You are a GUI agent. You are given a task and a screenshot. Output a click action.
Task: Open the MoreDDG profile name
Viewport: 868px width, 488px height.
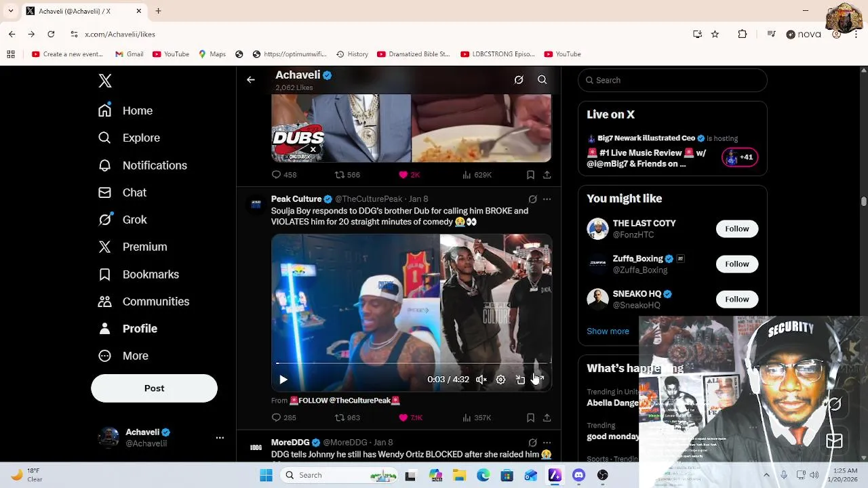click(x=290, y=442)
